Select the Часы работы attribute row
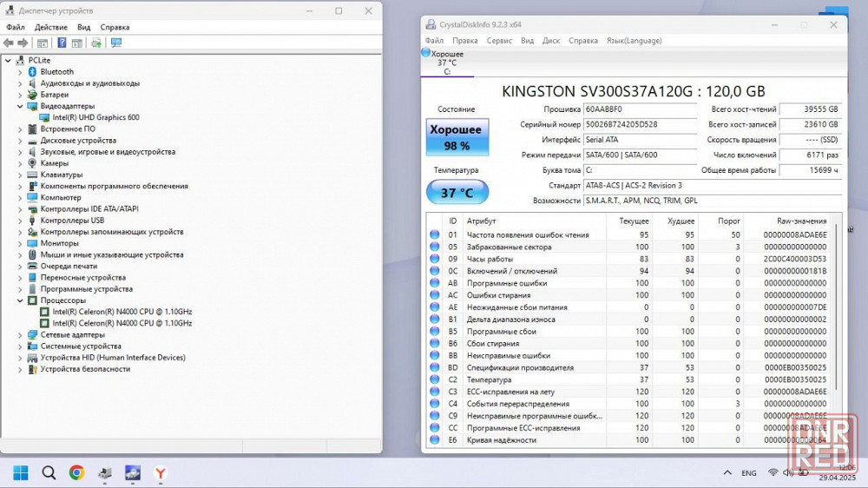The image size is (868, 488). point(630,259)
